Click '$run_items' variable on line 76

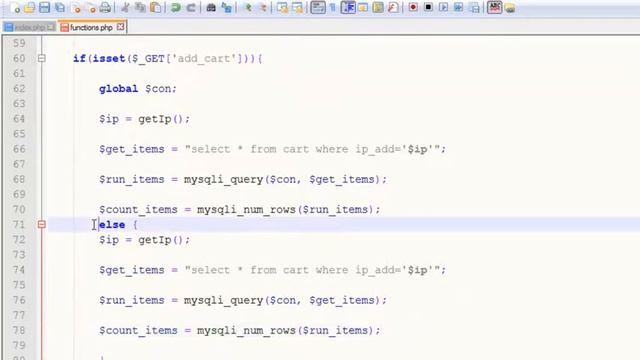[x=131, y=300]
